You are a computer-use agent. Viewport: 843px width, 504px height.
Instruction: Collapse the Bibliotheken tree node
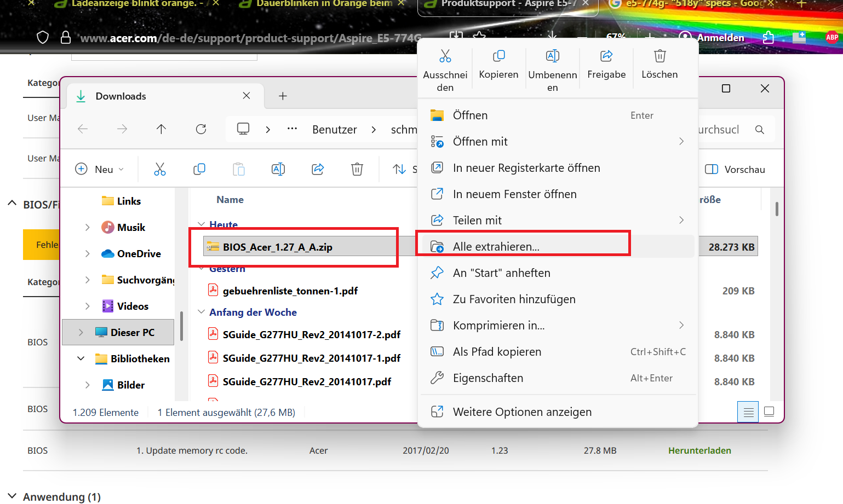tap(81, 359)
